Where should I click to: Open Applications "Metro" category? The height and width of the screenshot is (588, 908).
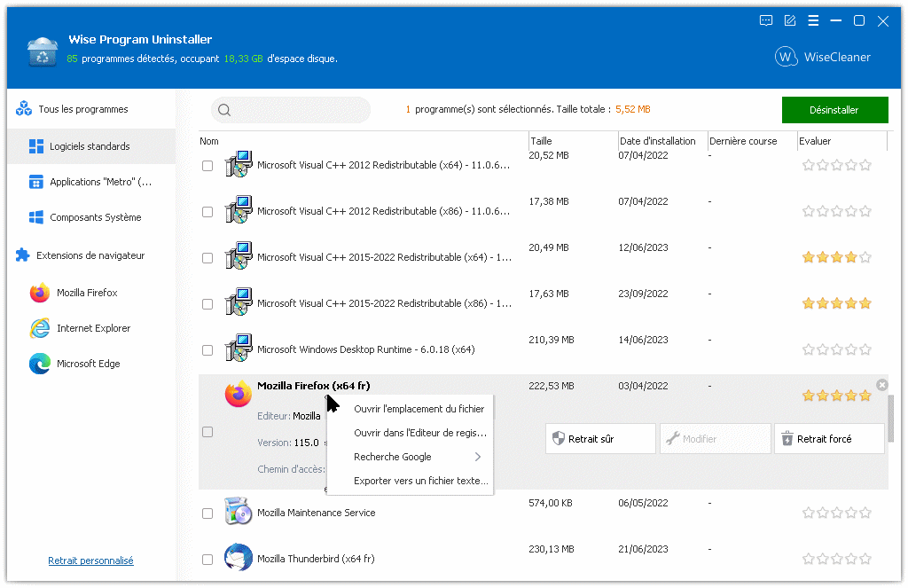pos(91,182)
